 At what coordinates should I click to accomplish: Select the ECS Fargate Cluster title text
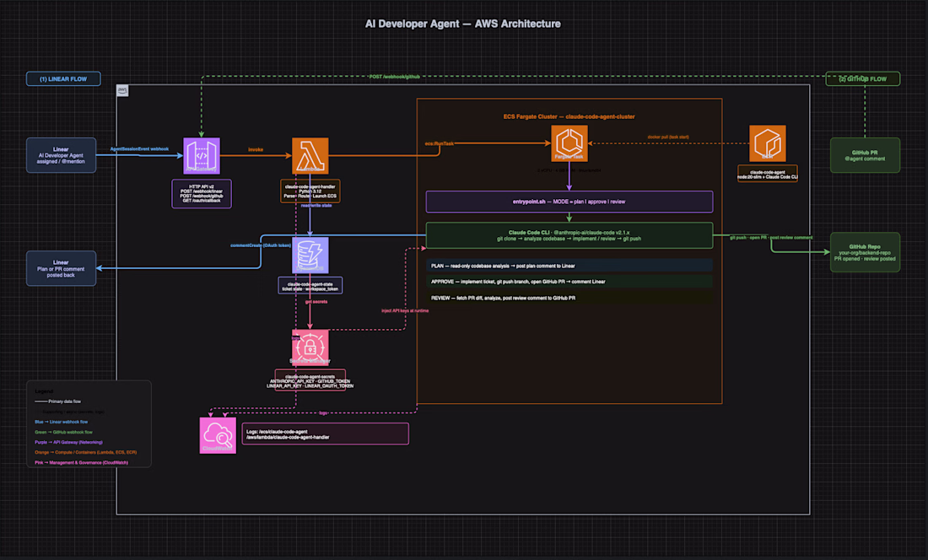569,116
